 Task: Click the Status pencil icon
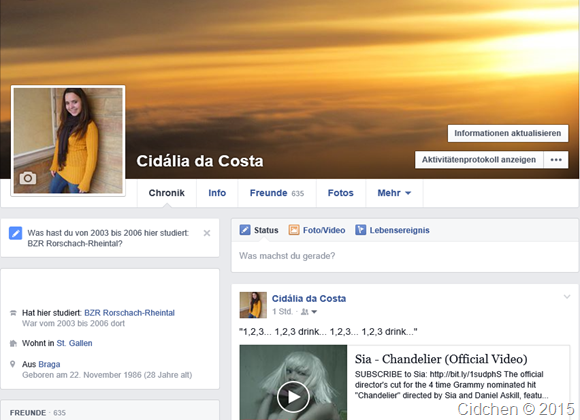[245, 230]
